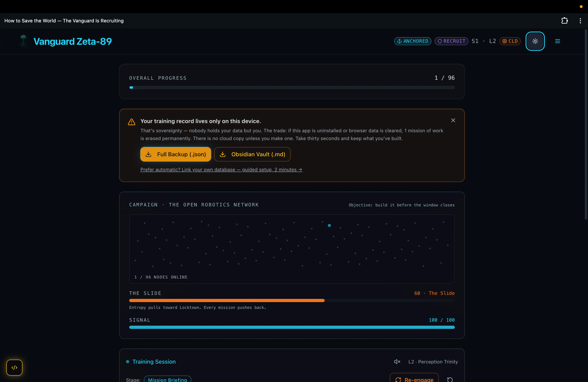Click 'Your training record lives only on this device.'
The image size is (588, 382).
pyautogui.click(x=201, y=121)
